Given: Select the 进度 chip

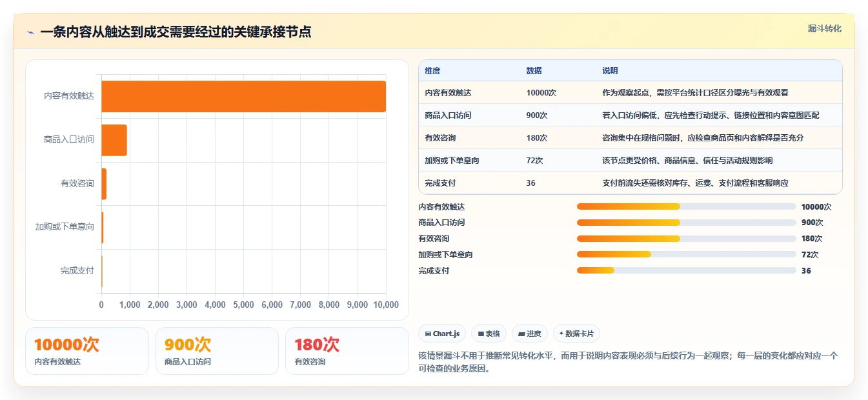Looking at the screenshot, I should (x=529, y=334).
